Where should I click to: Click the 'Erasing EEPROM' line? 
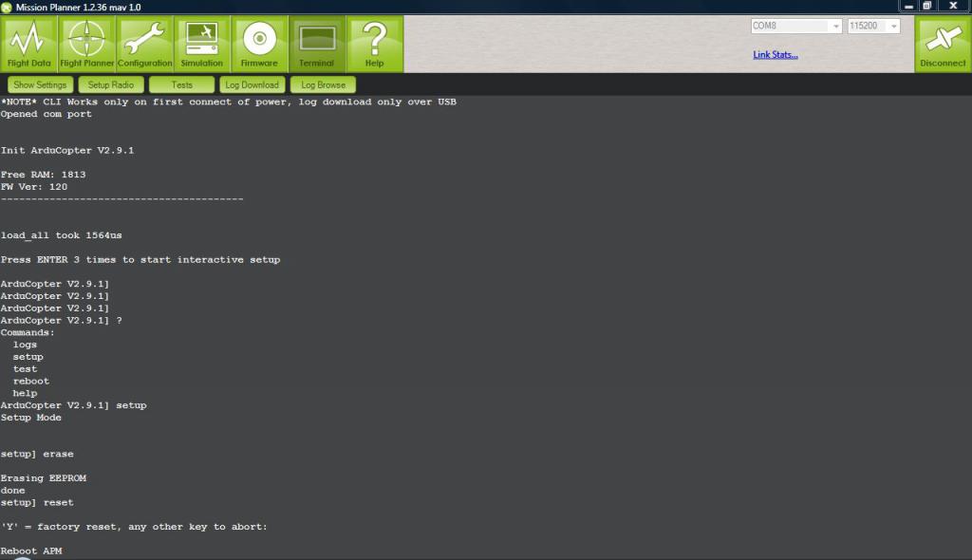tap(44, 478)
